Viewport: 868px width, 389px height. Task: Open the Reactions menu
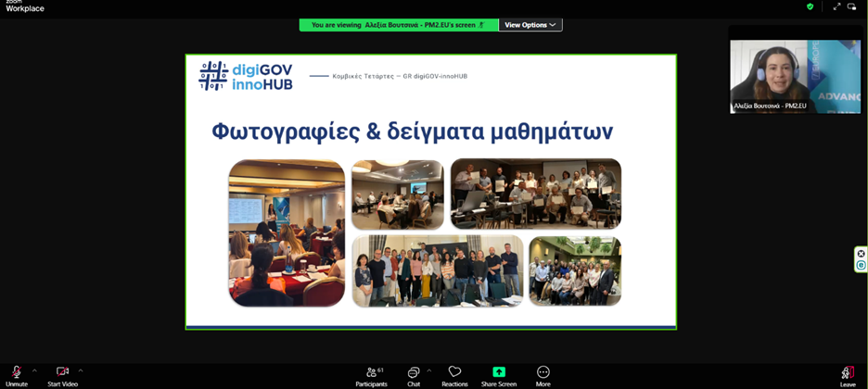[454, 372]
